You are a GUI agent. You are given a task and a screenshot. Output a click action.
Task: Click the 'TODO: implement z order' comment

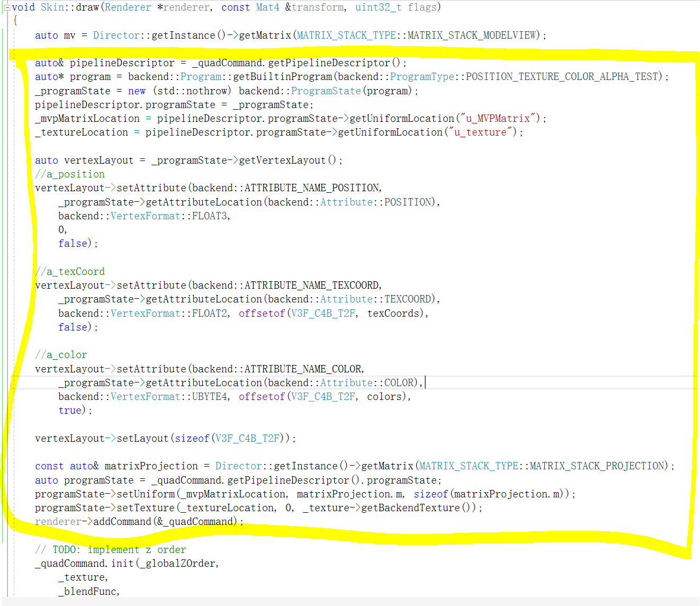tap(111, 550)
